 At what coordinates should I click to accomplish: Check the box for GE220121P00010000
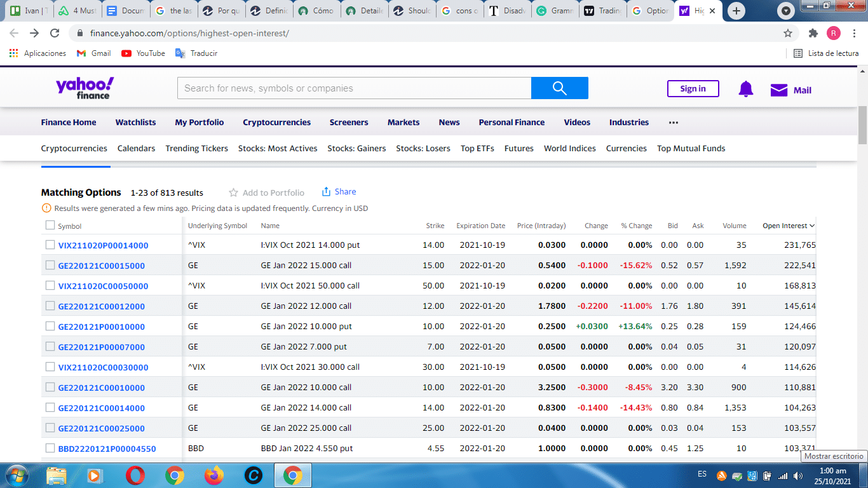pyautogui.click(x=50, y=326)
